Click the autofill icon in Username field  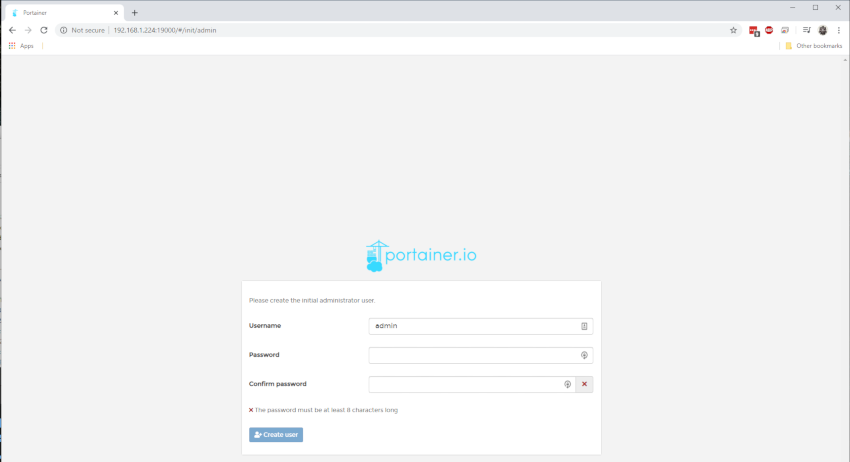tap(584, 326)
